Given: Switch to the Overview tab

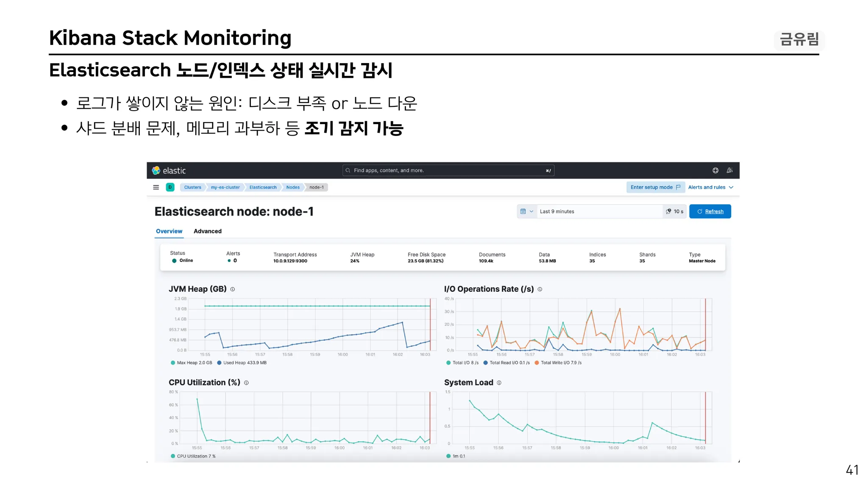Looking at the screenshot, I should [x=169, y=231].
